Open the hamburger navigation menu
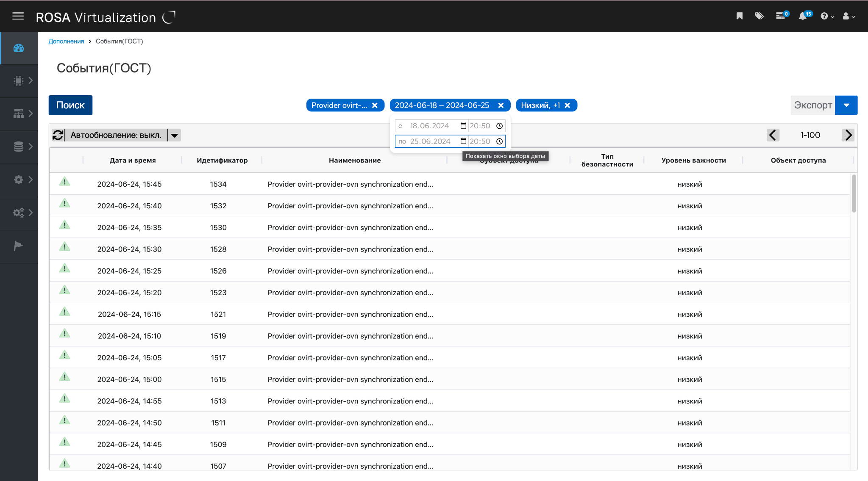This screenshot has width=868, height=481. point(18,17)
